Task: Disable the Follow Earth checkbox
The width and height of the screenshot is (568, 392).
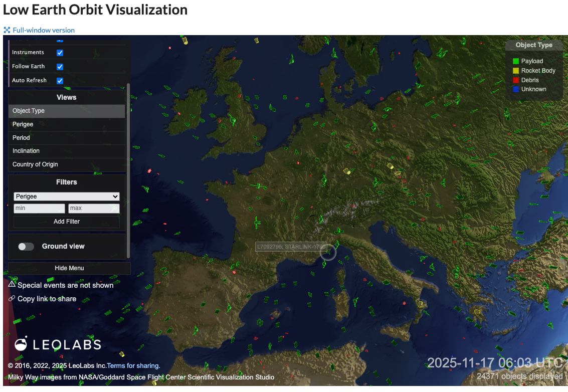Action: coord(60,67)
